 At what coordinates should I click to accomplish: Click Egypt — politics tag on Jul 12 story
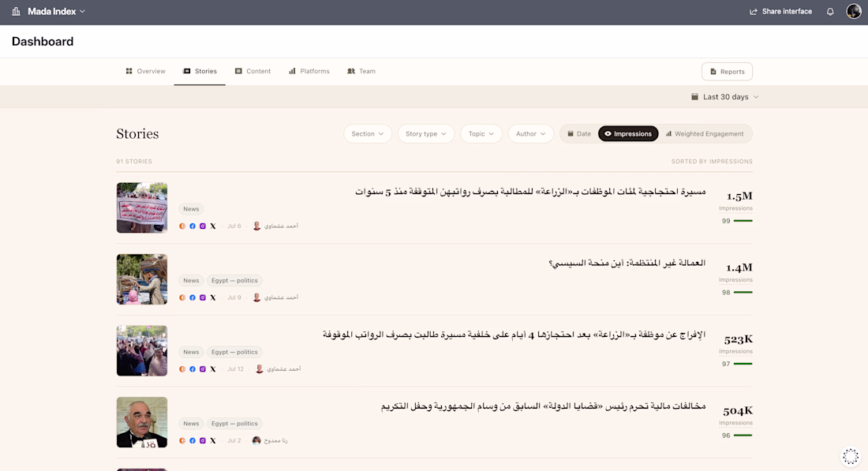tap(234, 352)
